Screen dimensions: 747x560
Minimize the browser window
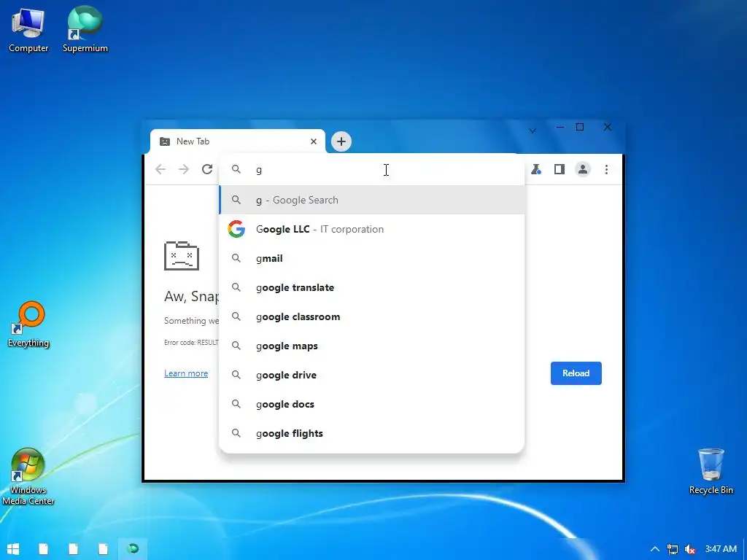(x=560, y=127)
